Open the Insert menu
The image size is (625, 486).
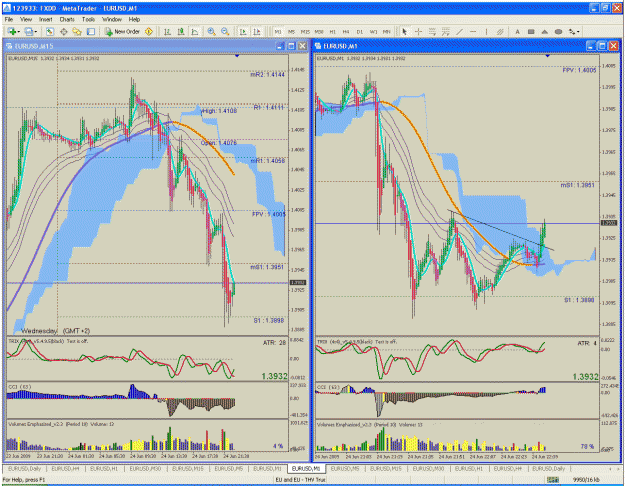point(45,19)
